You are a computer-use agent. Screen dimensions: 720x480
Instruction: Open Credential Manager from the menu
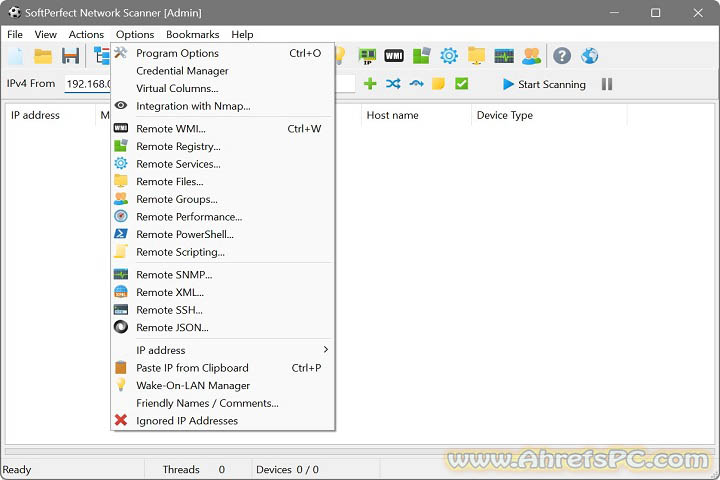pyautogui.click(x=223, y=71)
